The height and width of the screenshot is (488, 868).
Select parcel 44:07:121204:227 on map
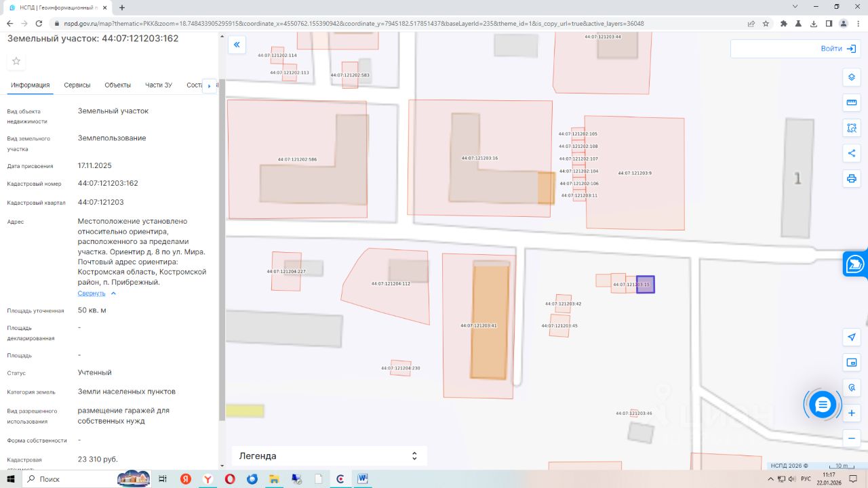(286, 271)
